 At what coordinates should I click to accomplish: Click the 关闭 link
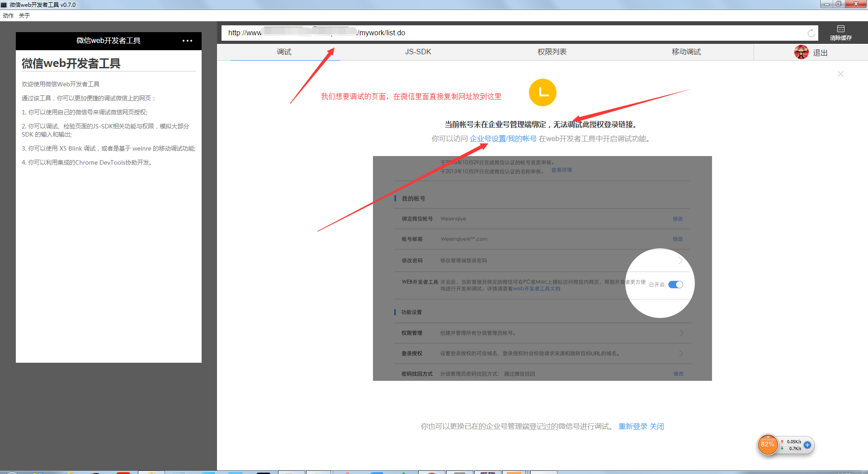pyautogui.click(x=657, y=427)
